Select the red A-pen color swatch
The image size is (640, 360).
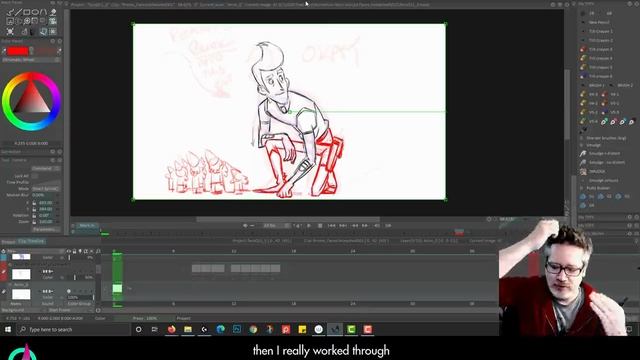point(18,51)
